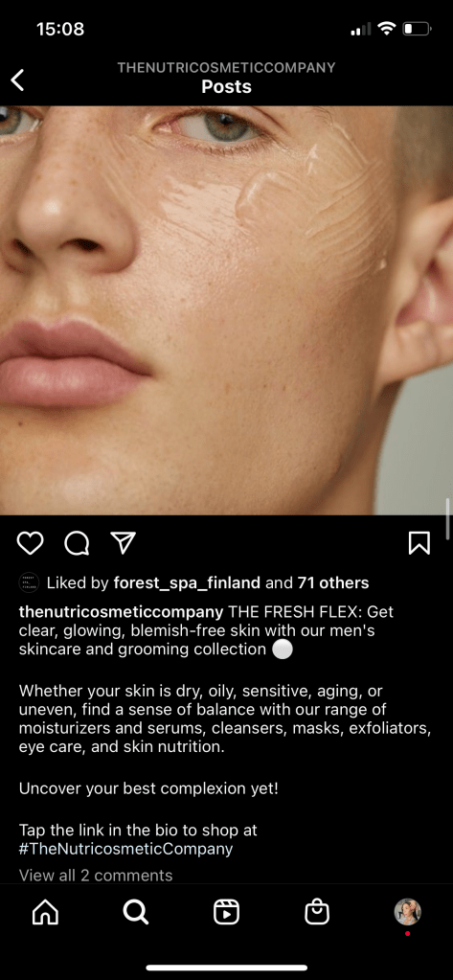This screenshot has width=453, height=980.
Task: Tap the THENUTRICOSMETICCOMPANY Posts header title
Action: coord(226,78)
